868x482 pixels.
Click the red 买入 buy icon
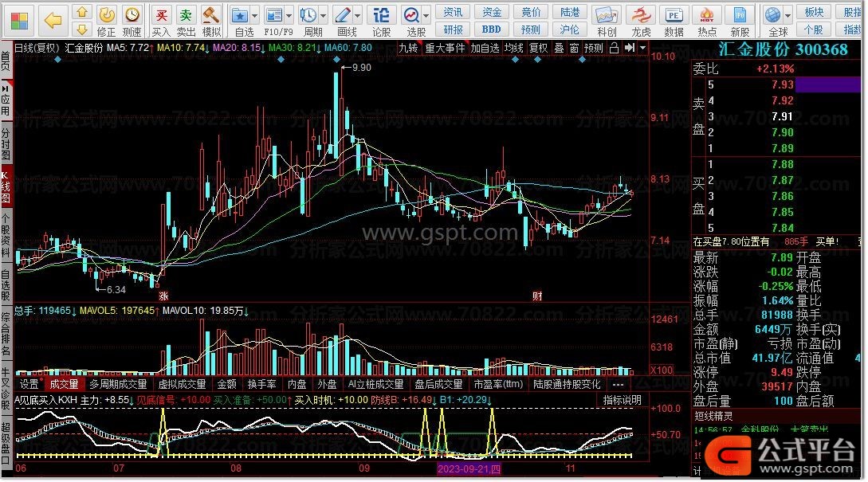pyautogui.click(x=161, y=15)
